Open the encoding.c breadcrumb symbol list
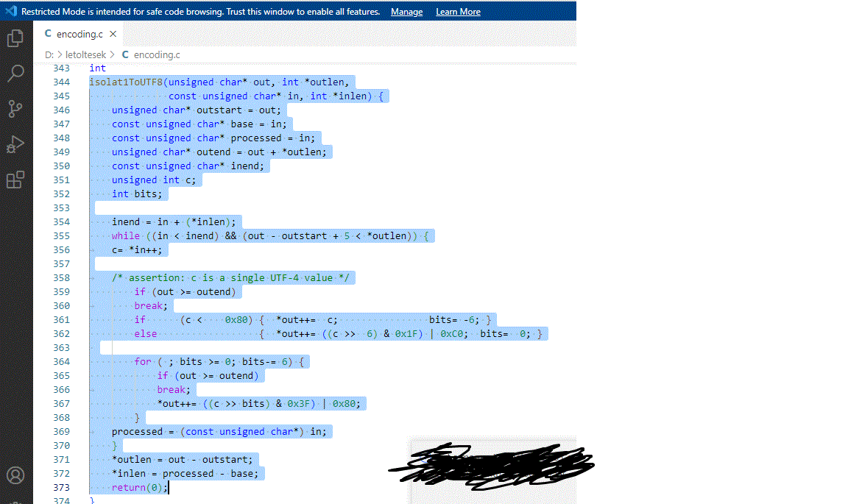Screen dimensions: 848x504 point(156,54)
